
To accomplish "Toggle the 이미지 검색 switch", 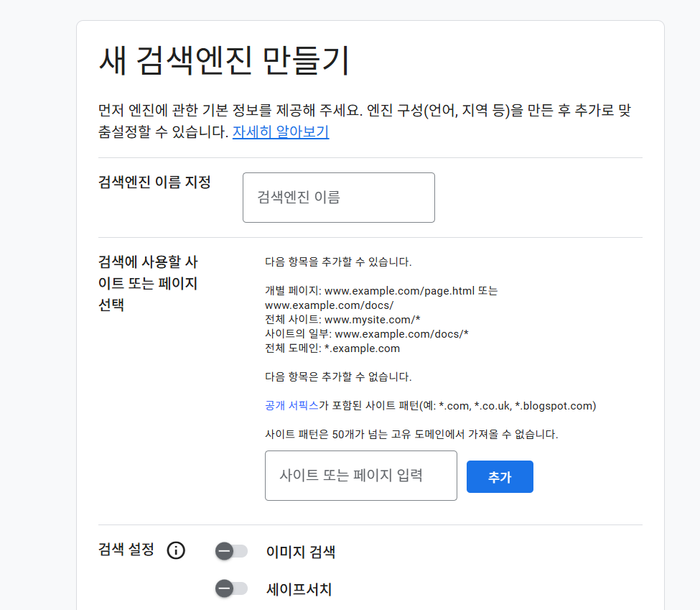I will pos(231,551).
